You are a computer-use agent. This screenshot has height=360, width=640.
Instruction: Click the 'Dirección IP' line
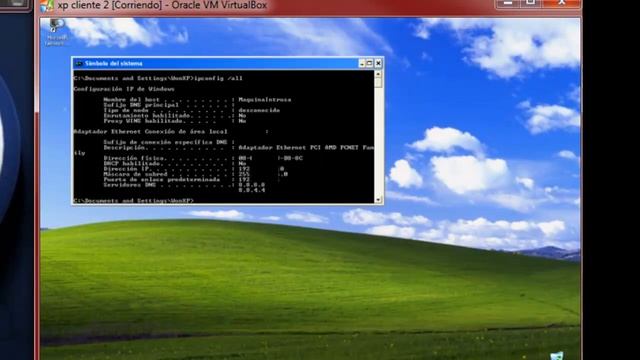(x=194, y=169)
